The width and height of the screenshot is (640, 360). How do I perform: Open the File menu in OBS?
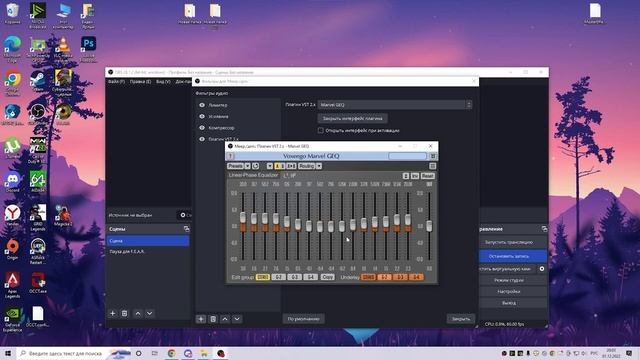pos(116,82)
